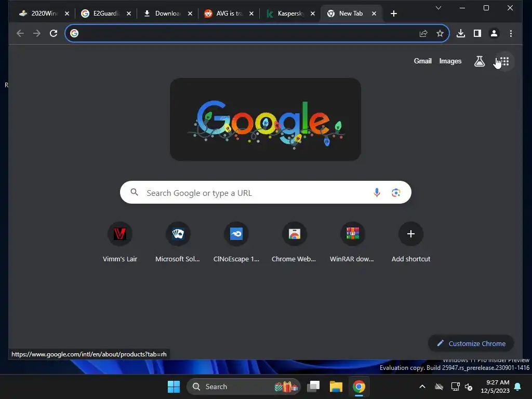The height and width of the screenshot is (399, 532).
Task: Open the Chrome profile avatar
Action: [x=494, y=33]
